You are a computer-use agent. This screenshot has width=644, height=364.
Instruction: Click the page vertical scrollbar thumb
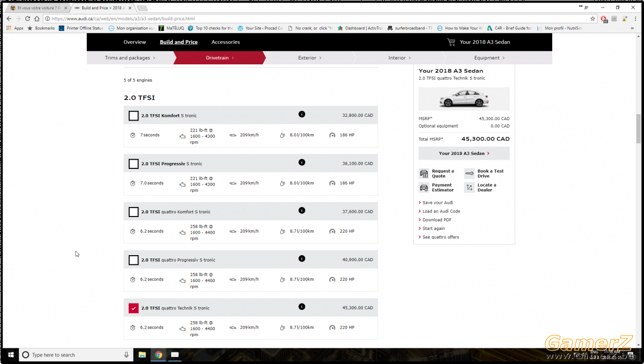pyautogui.click(x=638, y=129)
